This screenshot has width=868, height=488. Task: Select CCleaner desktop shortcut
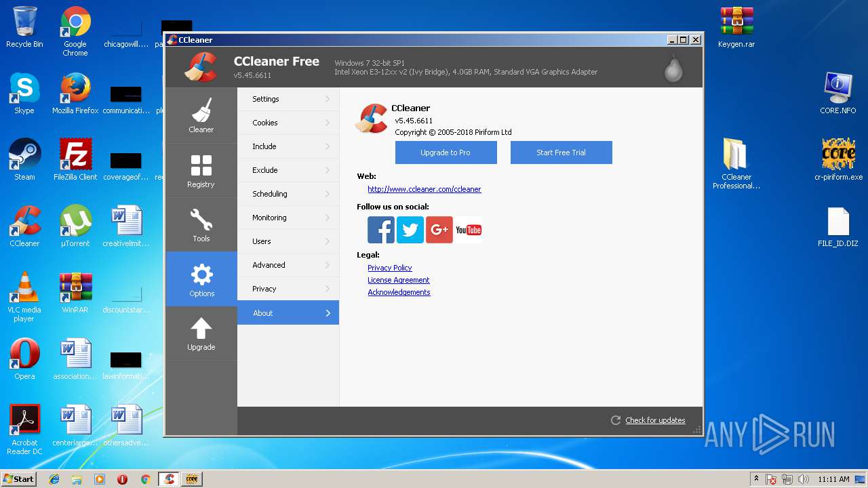(x=24, y=226)
